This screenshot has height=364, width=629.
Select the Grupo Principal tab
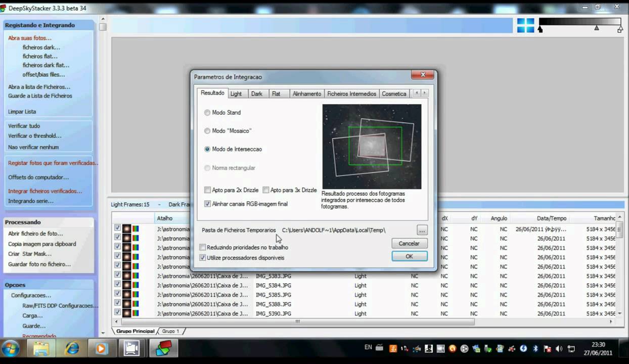click(x=135, y=331)
